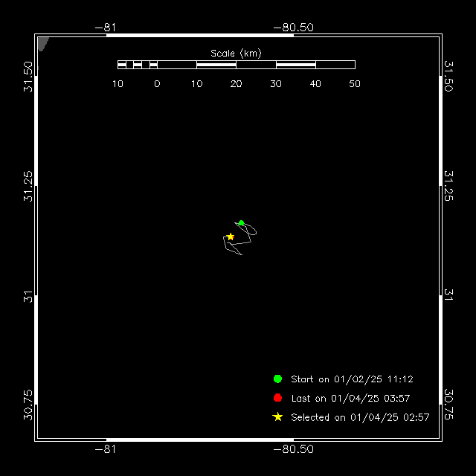Click the -80.50 longitude label on the bottom axis

click(294, 449)
